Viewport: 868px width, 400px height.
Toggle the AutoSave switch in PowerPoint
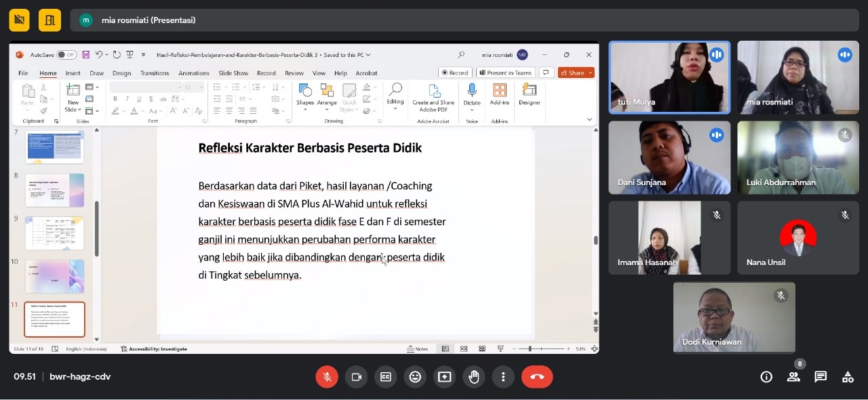click(66, 55)
